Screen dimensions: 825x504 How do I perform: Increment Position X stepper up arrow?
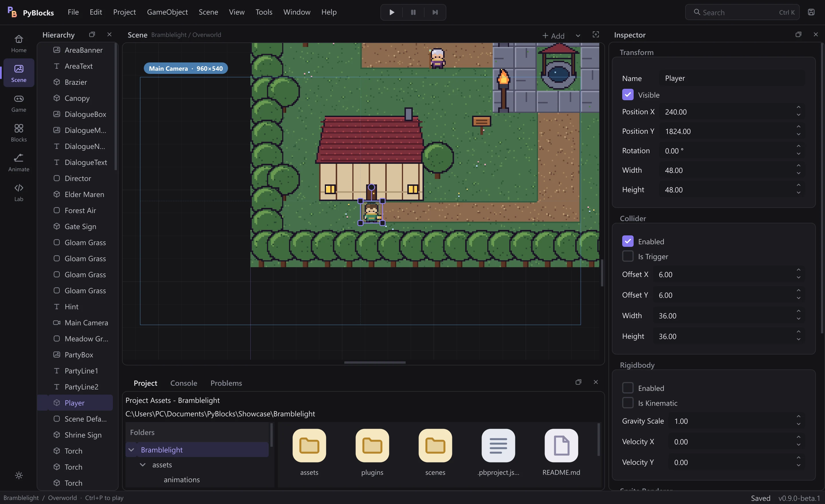799,107
